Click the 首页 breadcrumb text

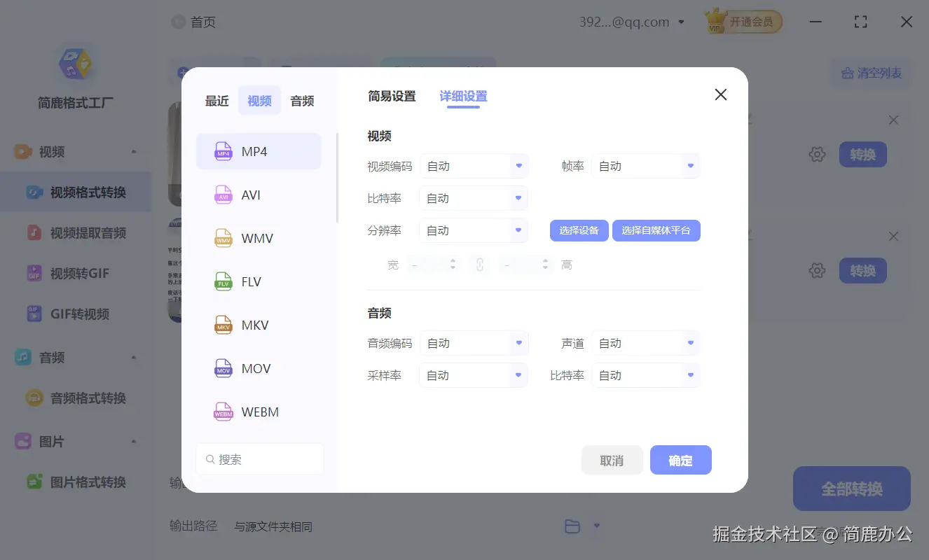(203, 22)
